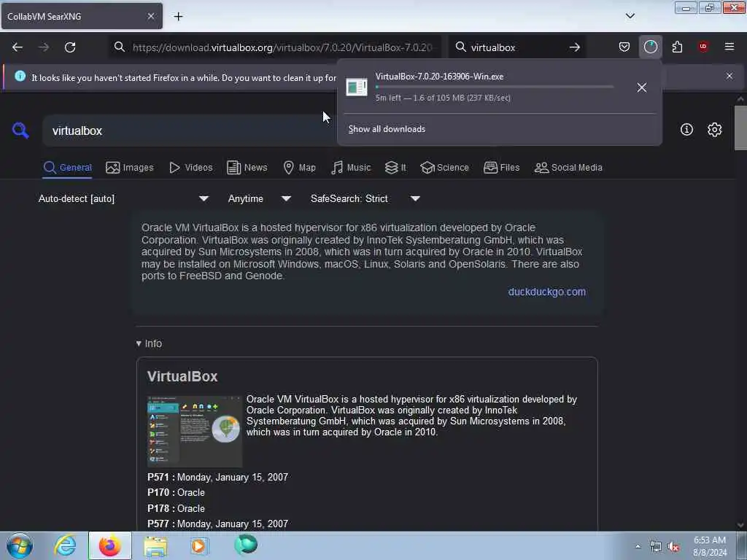Viewport: 747px width, 560px height.
Task: Click the info icon in notification bar
Action: point(20,76)
